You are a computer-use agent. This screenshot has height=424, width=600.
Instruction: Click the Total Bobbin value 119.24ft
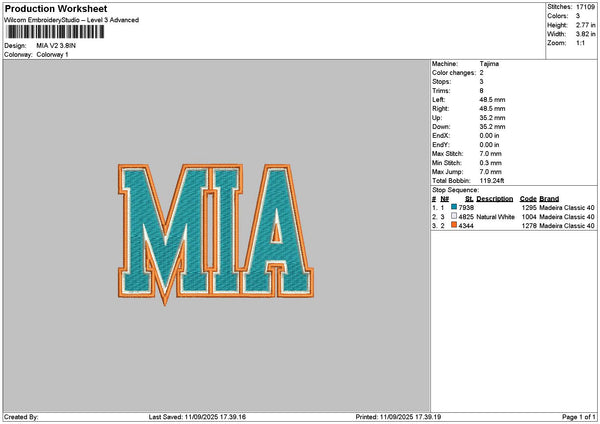pos(492,181)
